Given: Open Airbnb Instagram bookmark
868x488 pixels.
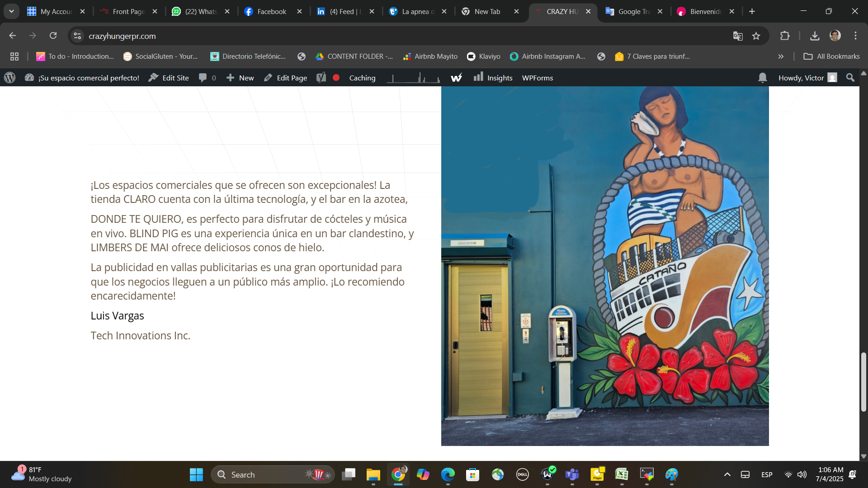Looking at the screenshot, I should coord(547,56).
